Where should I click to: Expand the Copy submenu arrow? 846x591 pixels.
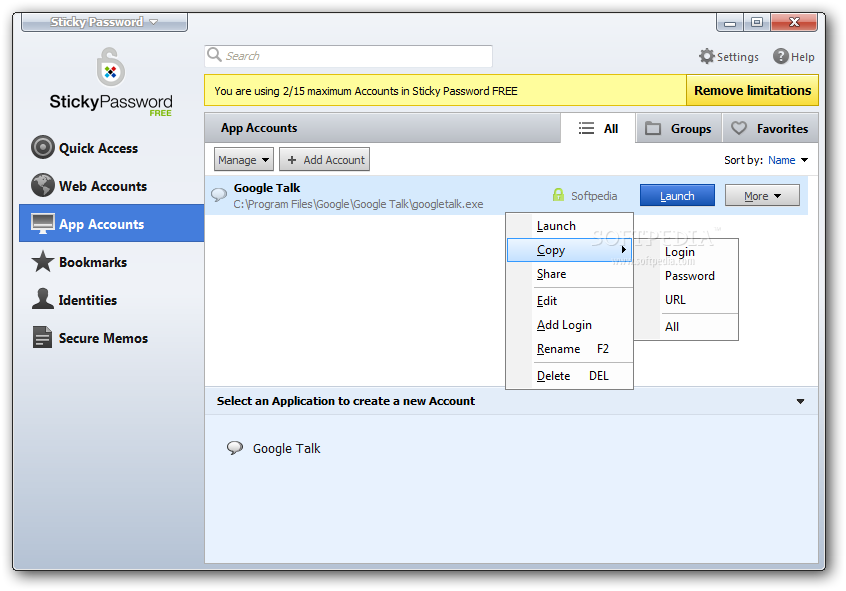pos(623,249)
